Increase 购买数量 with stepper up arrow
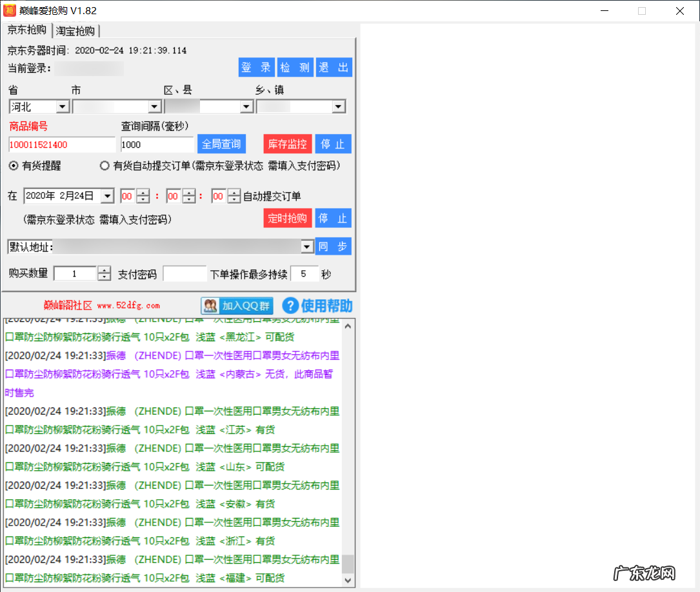 click(x=104, y=270)
